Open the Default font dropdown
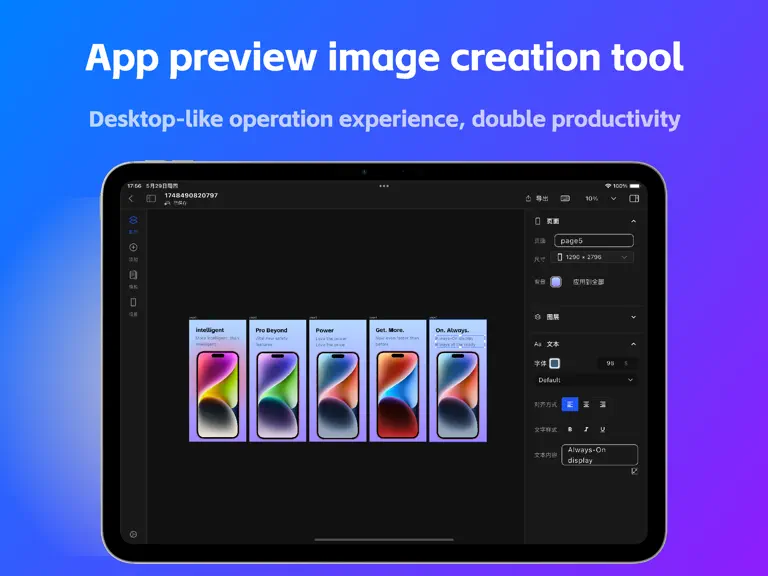 coord(585,380)
